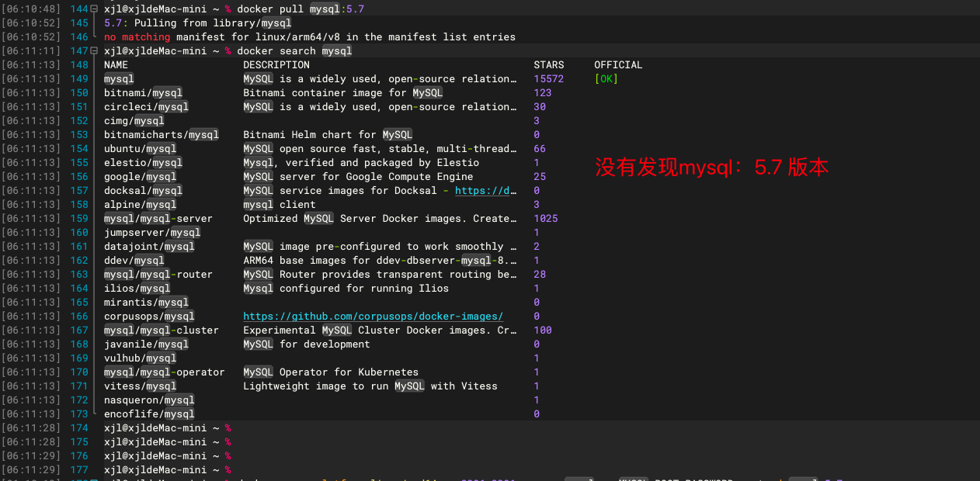Click the 'datajoint/mysql' image name
The image size is (980, 481).
click(x=149, y=247)
